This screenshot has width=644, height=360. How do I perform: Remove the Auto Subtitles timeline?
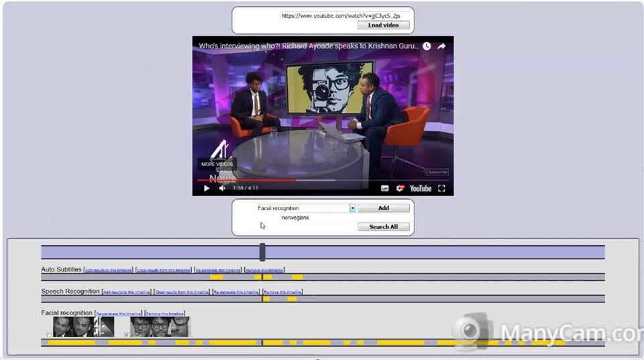tap(264, 270)
